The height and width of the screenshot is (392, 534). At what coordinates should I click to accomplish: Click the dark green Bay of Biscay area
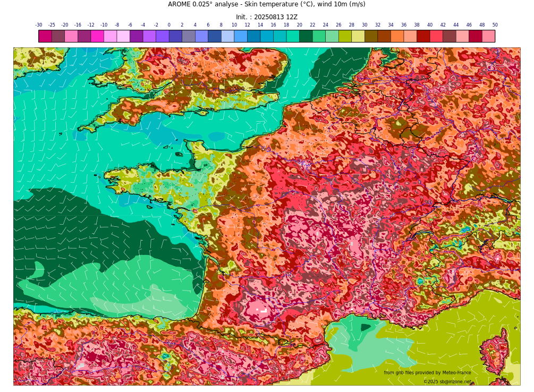80,228
